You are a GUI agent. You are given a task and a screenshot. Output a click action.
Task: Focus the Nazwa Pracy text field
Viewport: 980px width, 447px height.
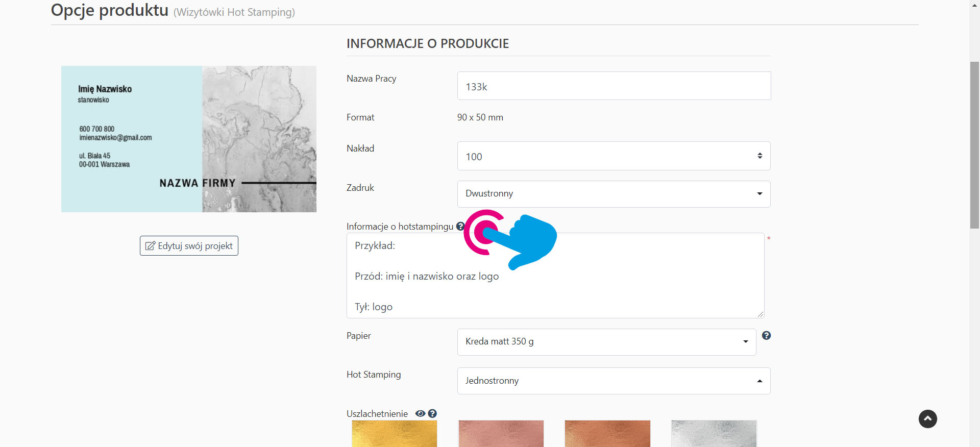point(614,86)
